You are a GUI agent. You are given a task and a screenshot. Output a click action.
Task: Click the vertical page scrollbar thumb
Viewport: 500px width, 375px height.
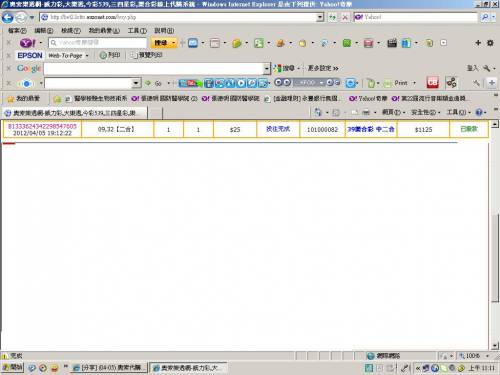tap(495, 257)
